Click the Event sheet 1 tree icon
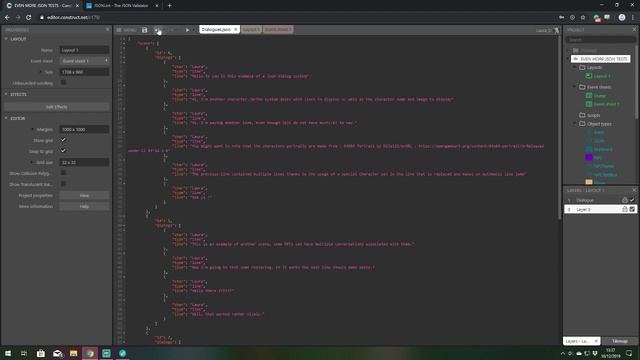 pos(589,104)
